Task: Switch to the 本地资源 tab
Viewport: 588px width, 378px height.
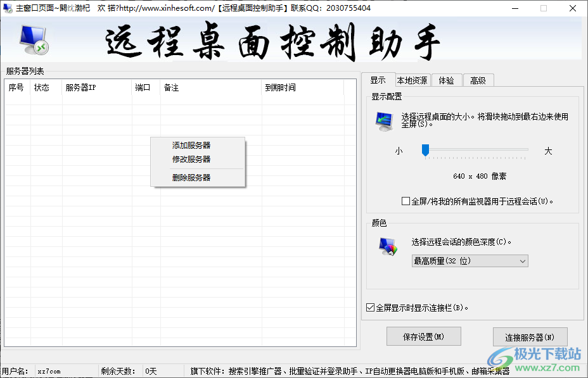Action: pos(412,80)
